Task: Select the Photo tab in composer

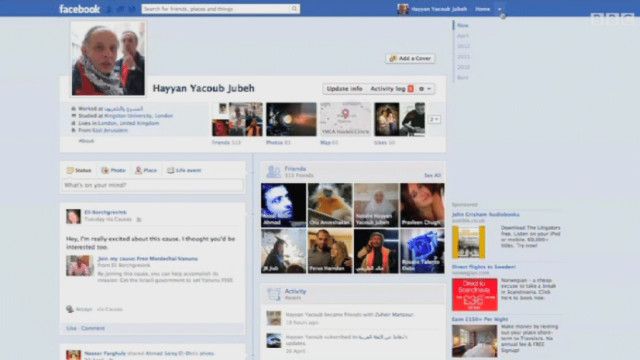Action: pyautogui.click(x=113, y=170)
